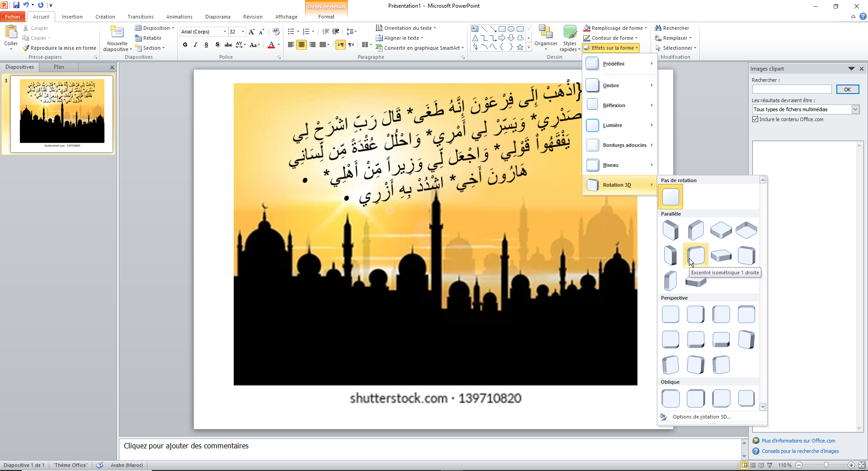
Task: Click the Coller paste icon
Action: point(11,33)
